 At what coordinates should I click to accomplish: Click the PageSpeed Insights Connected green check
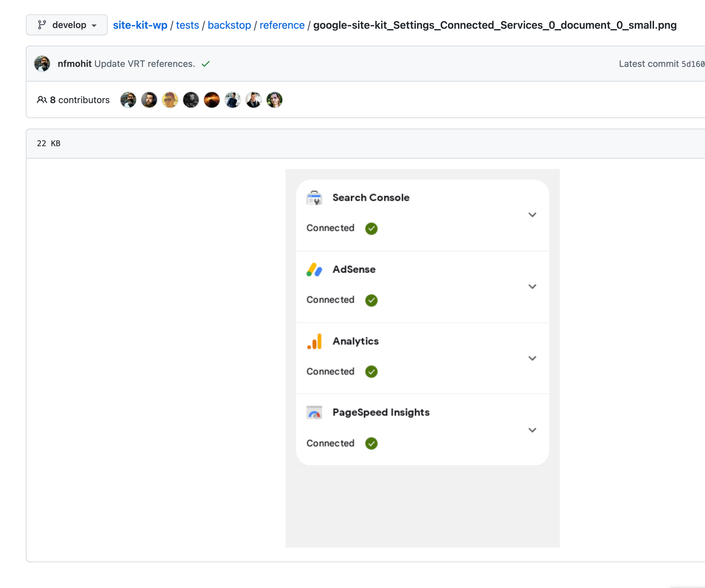(x=371, y=443)
